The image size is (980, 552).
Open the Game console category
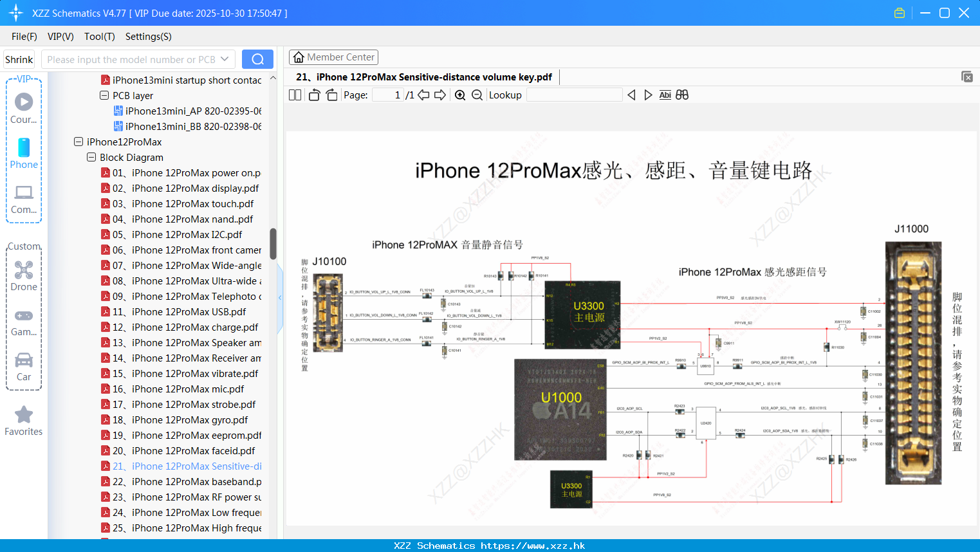point(24,322)
